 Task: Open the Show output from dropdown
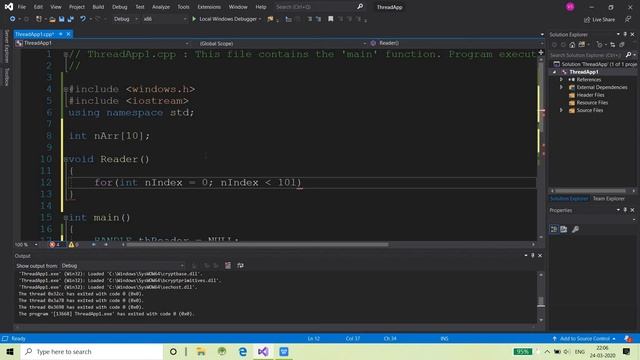tap(123, 266)
